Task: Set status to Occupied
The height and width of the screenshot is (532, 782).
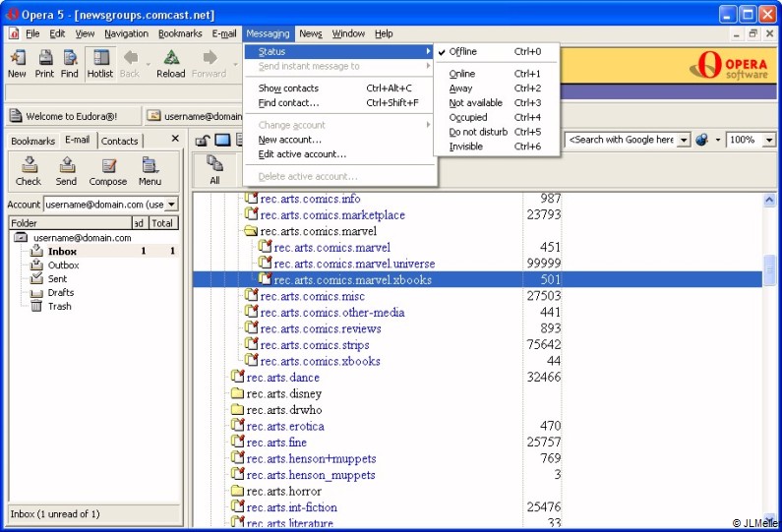Action: (x=496, y=117)
